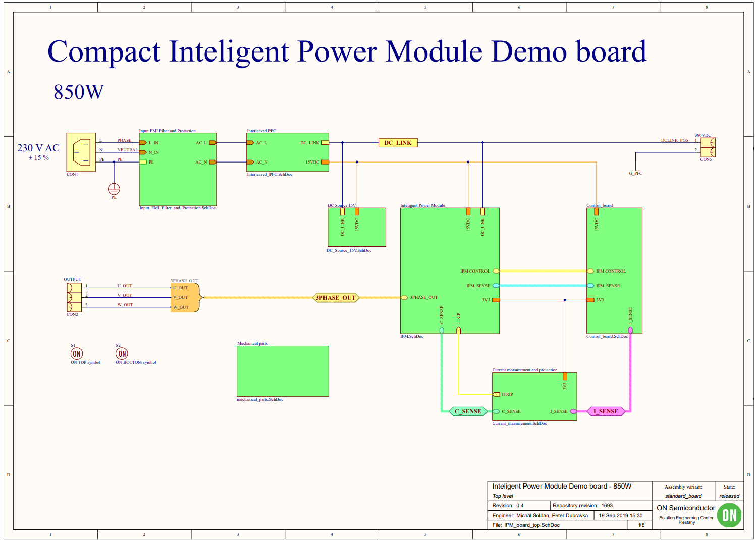Open the Interleaved_PFC.SchDoc file name
The height and width of the screenshot is (540, 756).
pos(269,175)
